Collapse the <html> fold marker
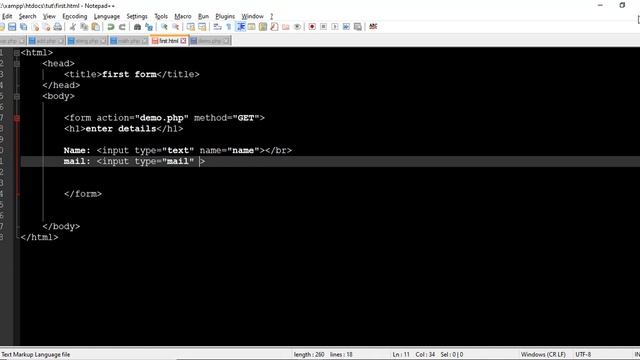This screenshot has width=640, height=360. pos(17,53)
